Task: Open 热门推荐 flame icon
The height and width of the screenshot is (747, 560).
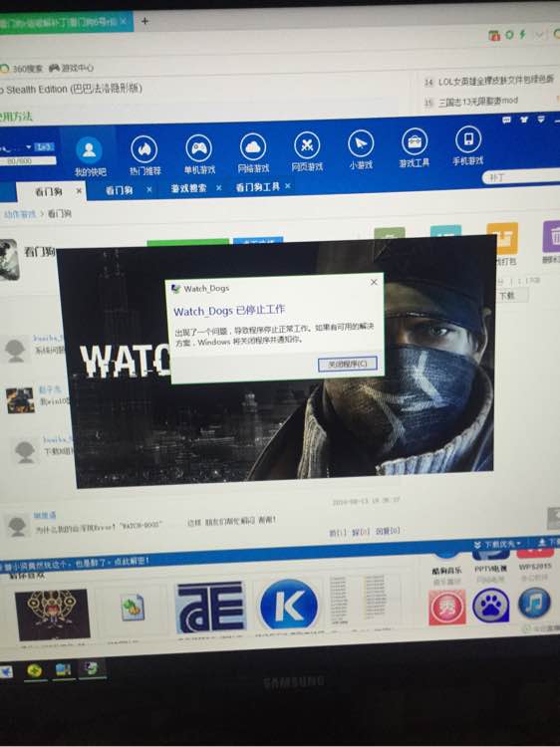Action: (x=144, y=149)
